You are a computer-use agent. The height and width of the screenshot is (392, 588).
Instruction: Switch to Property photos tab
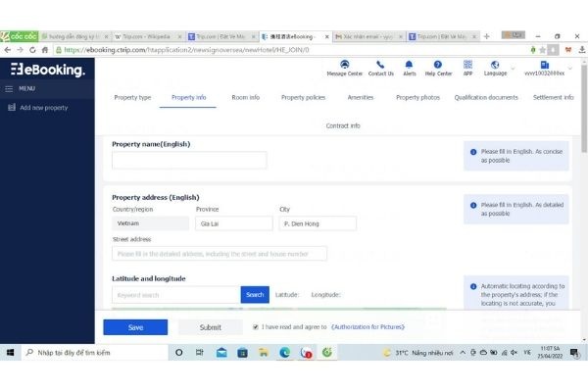click(417, 98)
